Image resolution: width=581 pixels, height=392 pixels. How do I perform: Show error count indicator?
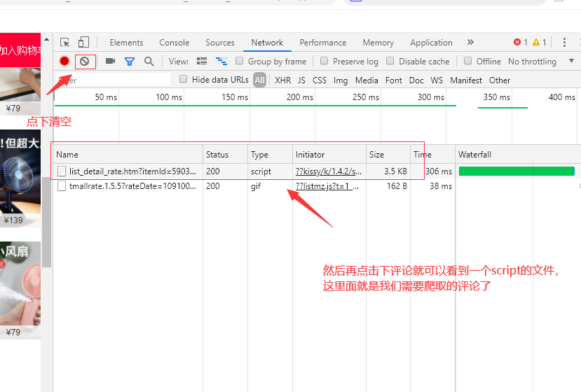click(x=521, y=42)
